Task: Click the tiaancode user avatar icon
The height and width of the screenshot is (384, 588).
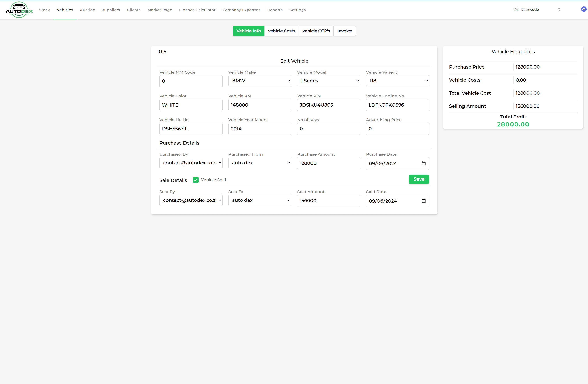Action: (516, 10)
